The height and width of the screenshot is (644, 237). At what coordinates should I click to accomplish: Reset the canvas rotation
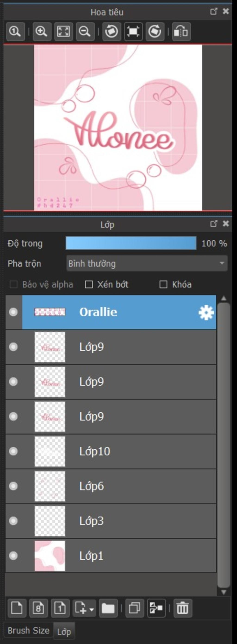133,31
